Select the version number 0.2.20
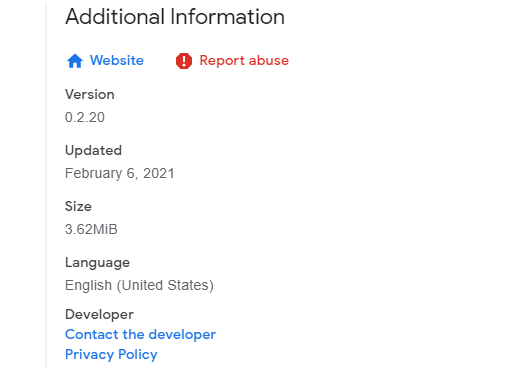 tap(85, 117)
